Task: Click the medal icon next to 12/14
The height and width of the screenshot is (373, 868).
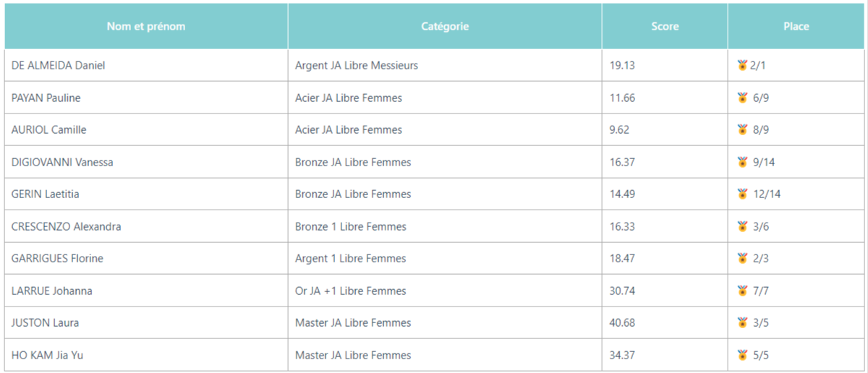Action: [x=742, y=194]
